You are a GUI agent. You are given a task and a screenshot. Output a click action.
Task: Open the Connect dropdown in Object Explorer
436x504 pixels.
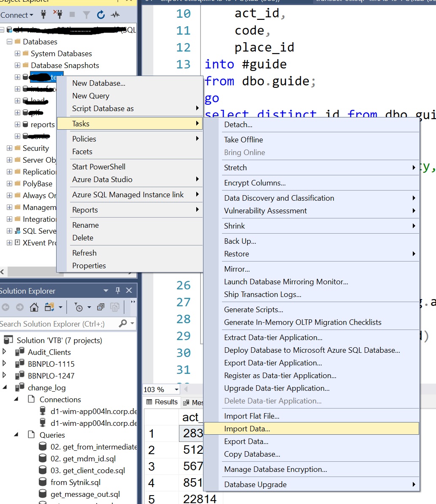[17, 15]
